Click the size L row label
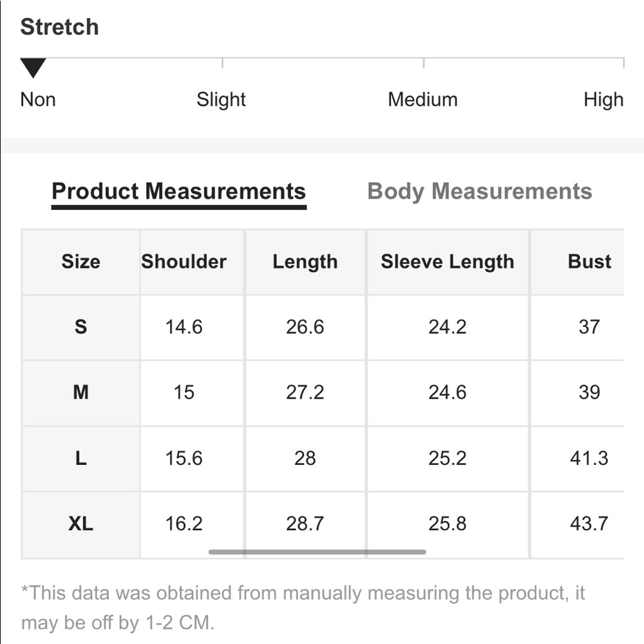Viewport: 644px width, 644px height. click(x=81, y=458)
